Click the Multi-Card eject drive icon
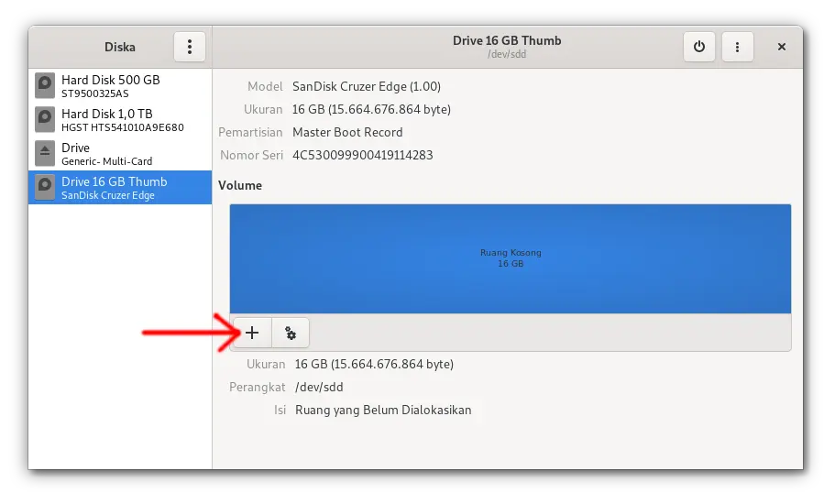The height and width of the screenshot is (504, 835). (45, 154)
